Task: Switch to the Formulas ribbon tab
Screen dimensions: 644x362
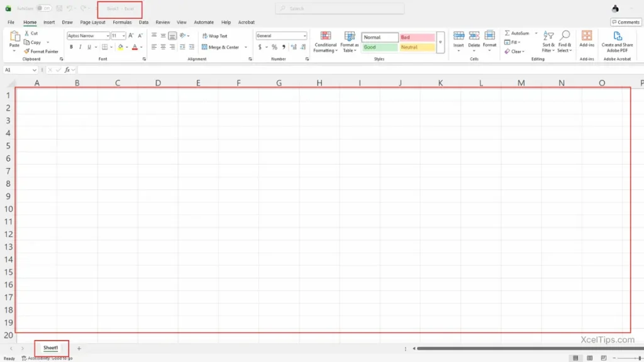Action: pyautogui.click(x=122, y=21)
